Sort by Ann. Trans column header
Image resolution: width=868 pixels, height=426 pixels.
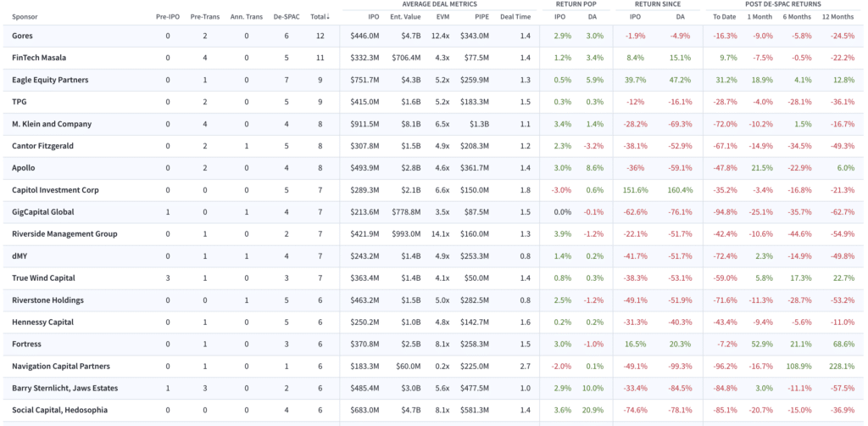(x=247, y=17)
